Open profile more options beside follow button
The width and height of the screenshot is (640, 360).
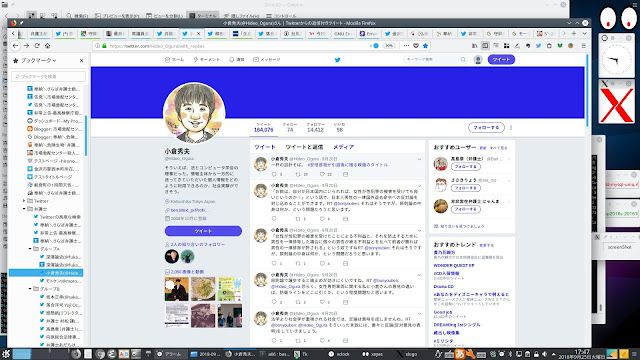(511, 128)
